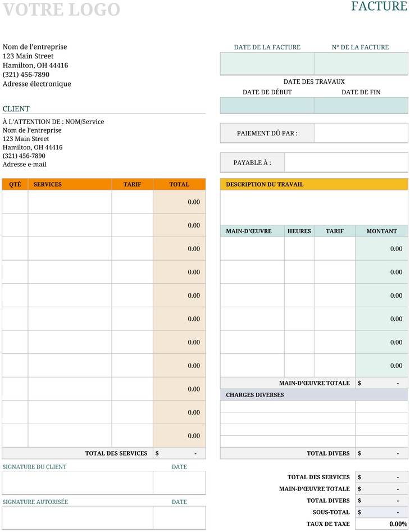This screenshot has width=410, height=532.
Task: Click the VOTRE LOGO placeholder
Action: 61,9
